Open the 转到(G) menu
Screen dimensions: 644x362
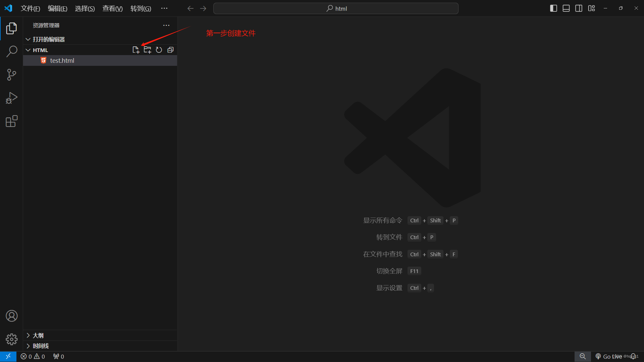[x=141, y=8]
